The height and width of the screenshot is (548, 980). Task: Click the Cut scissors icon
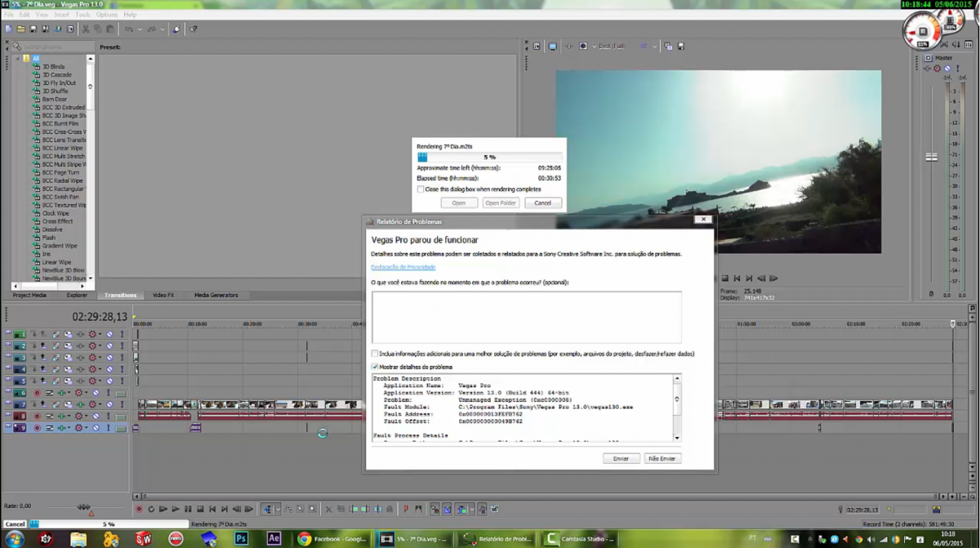pyautogui.click(x=86, y=29)
